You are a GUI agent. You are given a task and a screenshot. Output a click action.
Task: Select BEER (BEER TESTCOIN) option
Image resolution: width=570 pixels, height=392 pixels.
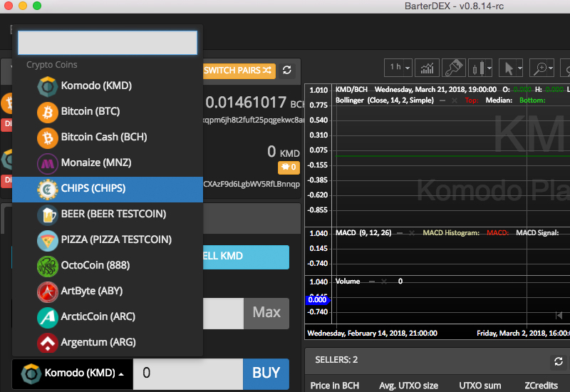pos(108,214)
